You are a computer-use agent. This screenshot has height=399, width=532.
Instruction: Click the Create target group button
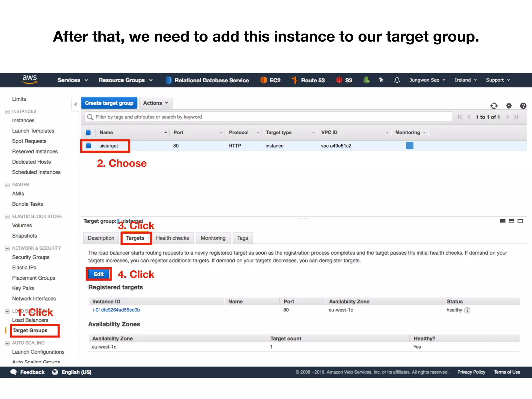(109, 103)
